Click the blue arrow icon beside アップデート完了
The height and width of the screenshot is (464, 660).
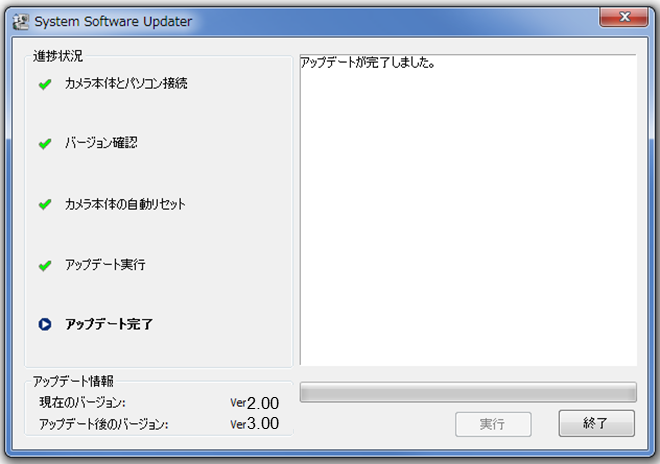[44, 324]
